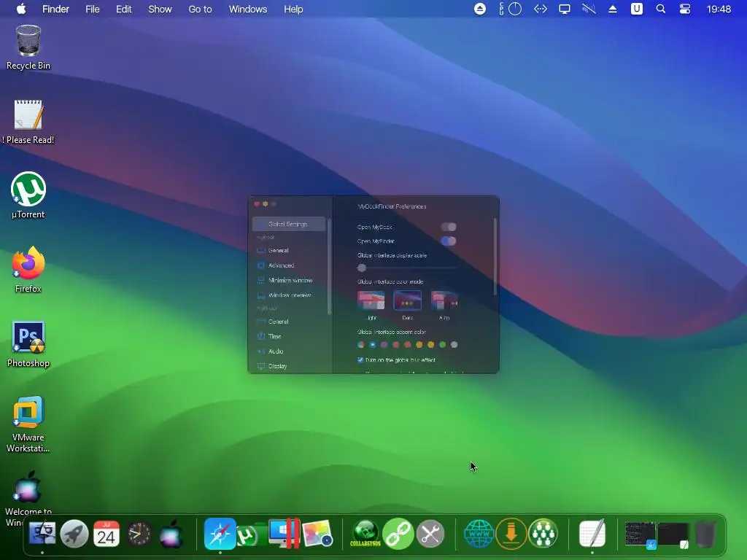Select Auto interface color mode thumbnail
Image resolution: width=747 pixels, height=560 pixels.
(444, 300)
